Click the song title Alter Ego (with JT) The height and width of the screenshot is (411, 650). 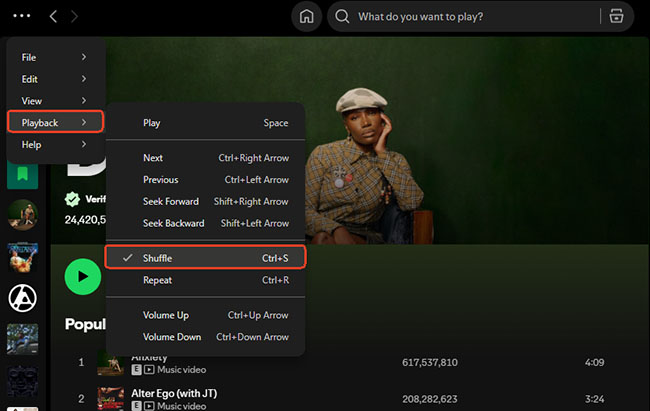click(174, 393)
